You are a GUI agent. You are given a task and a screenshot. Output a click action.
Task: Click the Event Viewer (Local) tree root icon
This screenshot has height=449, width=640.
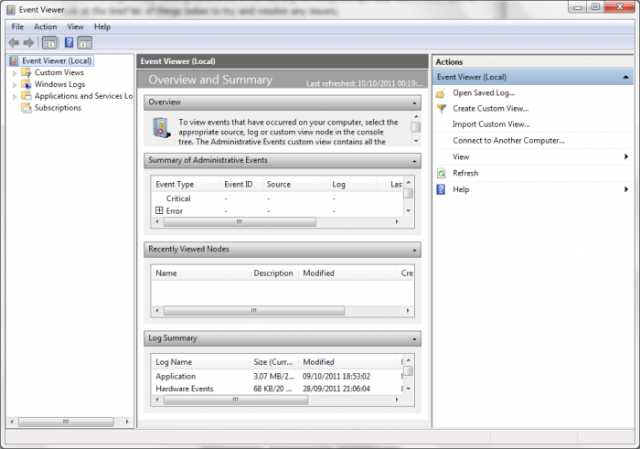pyautogui.click(x=14, y=61)
